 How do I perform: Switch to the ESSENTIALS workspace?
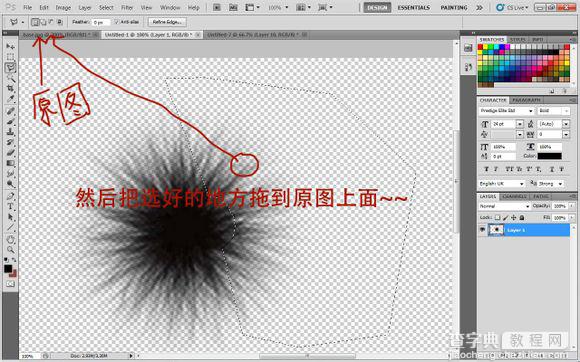pyautogui.click(x=414, y=7)
